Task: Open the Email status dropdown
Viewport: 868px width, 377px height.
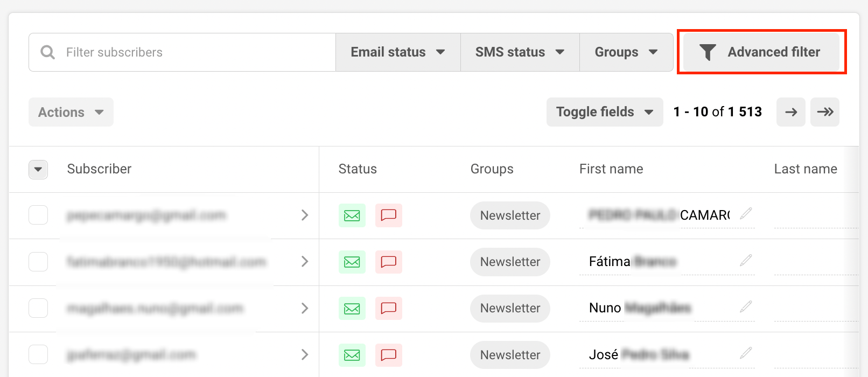Action: point(397,52)
